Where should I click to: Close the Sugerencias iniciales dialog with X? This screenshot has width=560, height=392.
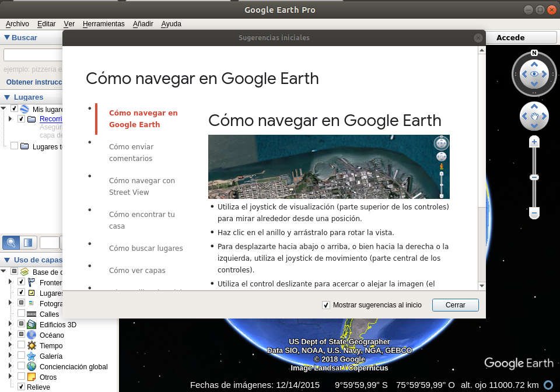coord(478,38)
